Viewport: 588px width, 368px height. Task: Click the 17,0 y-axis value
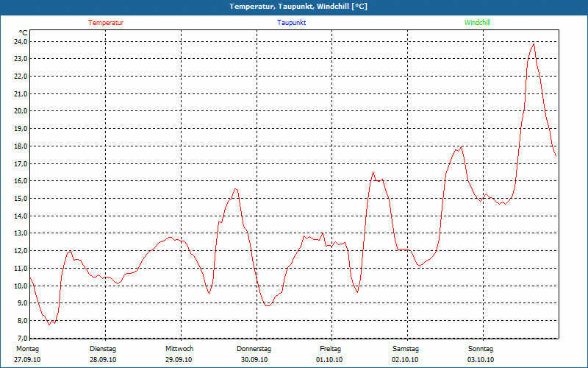21,163
